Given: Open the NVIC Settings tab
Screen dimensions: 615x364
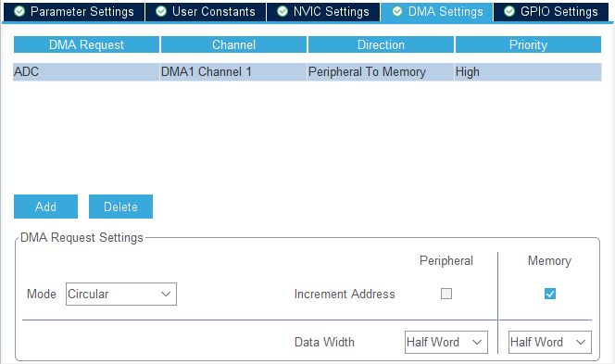Looking at the screenshot, I should point(323,12).
